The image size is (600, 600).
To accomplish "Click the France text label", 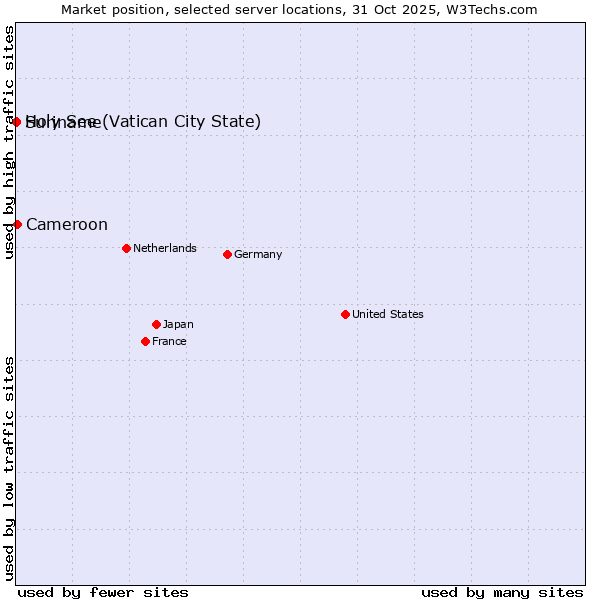I will 169,341.
